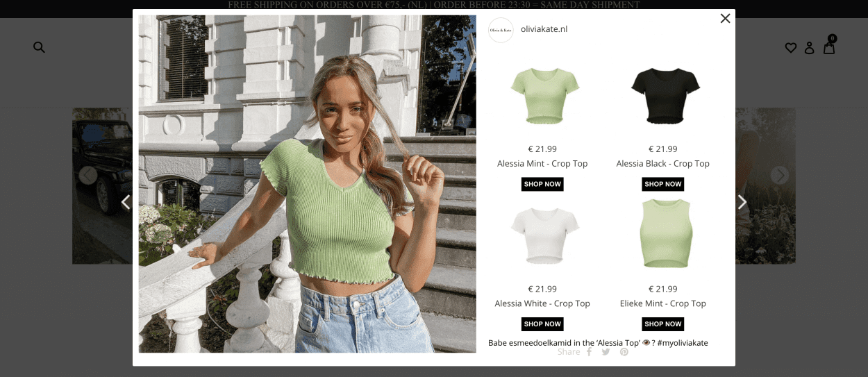This screenshot has width=868, height=377.
Task: Open the account user icon
Action: [809, 48]
